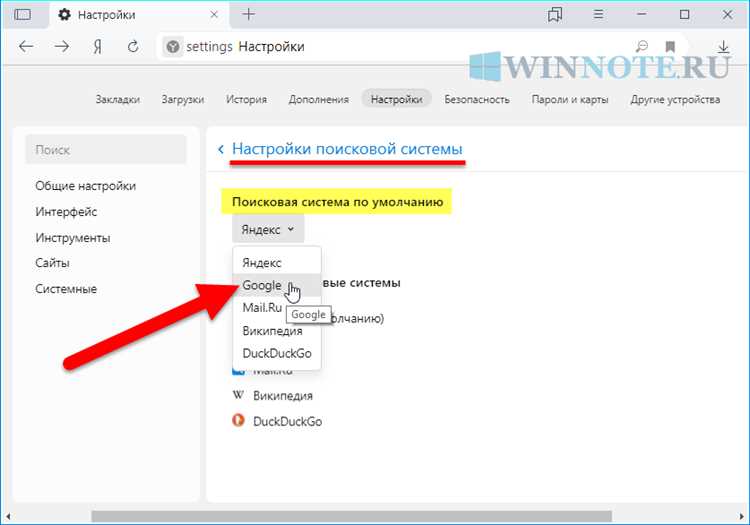Bookmark this page in address bar

point(670,47)
